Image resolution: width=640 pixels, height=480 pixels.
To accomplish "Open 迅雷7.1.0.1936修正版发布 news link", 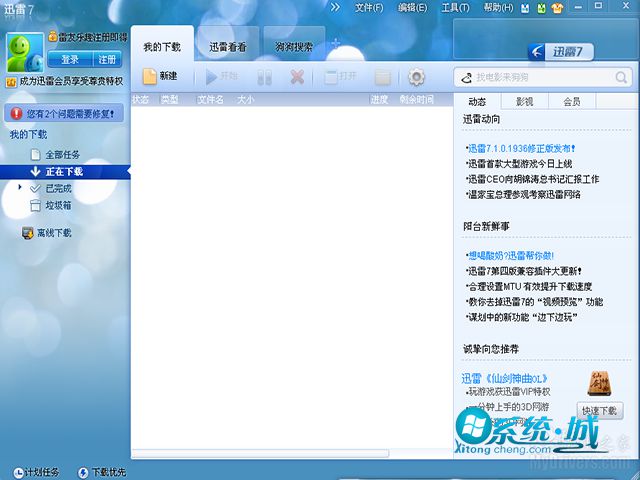I will tap(521, 149).
